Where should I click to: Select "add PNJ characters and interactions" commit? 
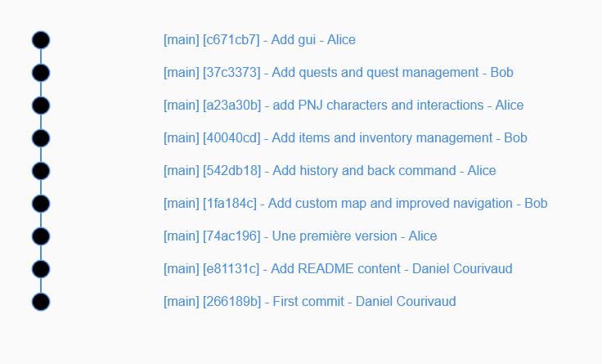point(344,105)
